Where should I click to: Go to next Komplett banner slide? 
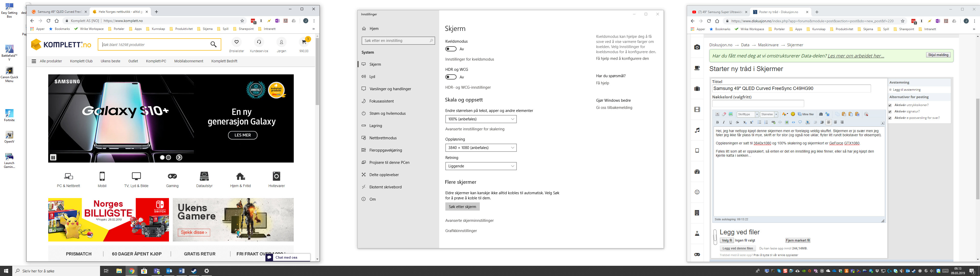pos(179,157)
